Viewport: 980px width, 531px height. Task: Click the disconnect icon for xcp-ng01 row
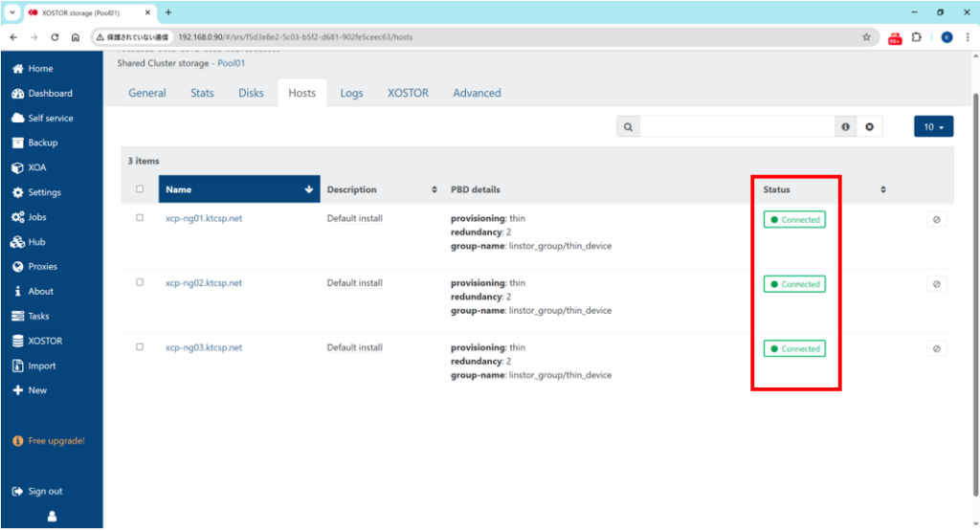point(936,219)
